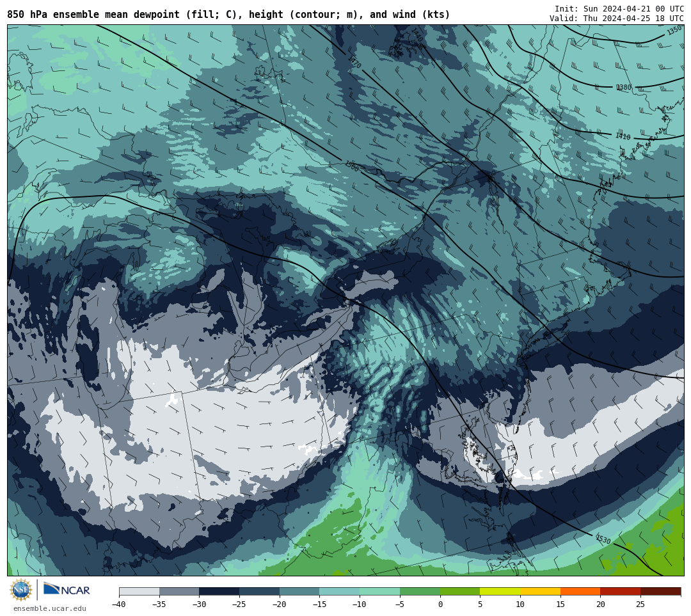
Task: Select the amber 10 to 15 colorbar segment
Action: point(540,591)
